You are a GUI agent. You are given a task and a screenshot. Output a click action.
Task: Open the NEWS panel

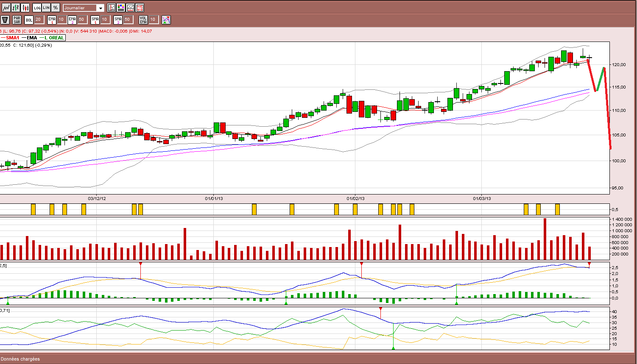coord(140,8)
